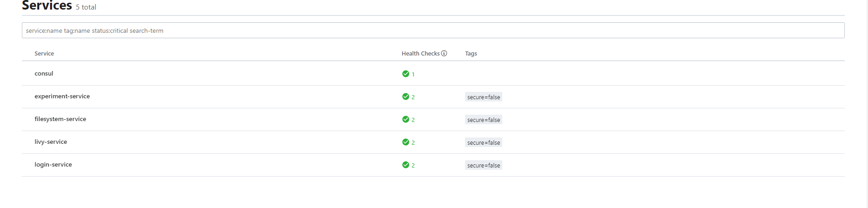The height and width of the screenshot is (208, 868).
Task: Click the login-service green check icon
Action: pos(405,165)
